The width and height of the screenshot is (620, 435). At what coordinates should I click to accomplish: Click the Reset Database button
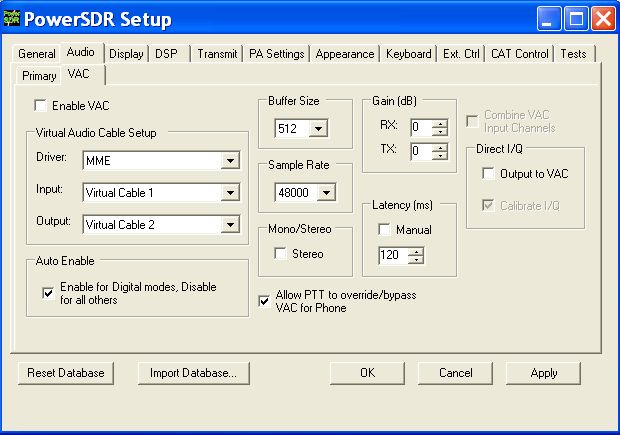coord(66,373)
